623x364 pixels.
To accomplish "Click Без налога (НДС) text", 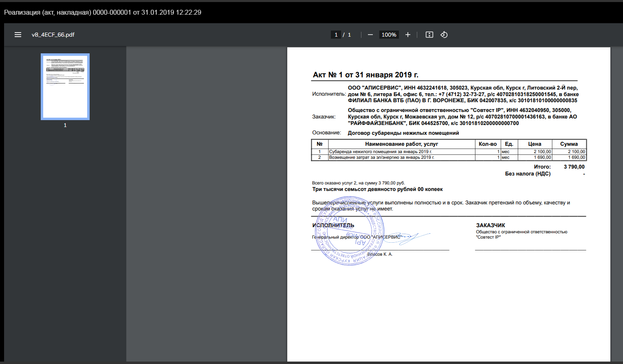I will [528, 174].
